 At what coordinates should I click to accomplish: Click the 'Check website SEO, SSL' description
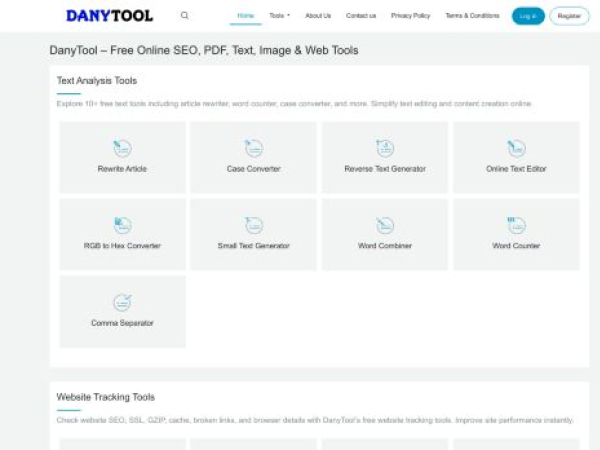(x=315, y=420)
